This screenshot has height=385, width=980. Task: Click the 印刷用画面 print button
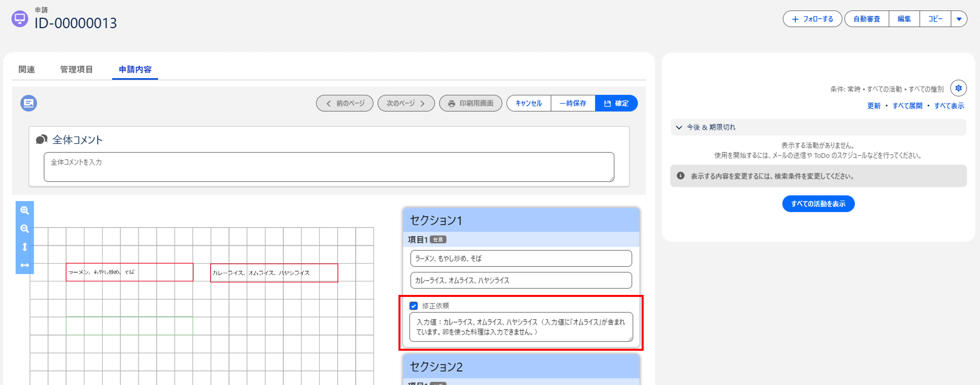471,103
